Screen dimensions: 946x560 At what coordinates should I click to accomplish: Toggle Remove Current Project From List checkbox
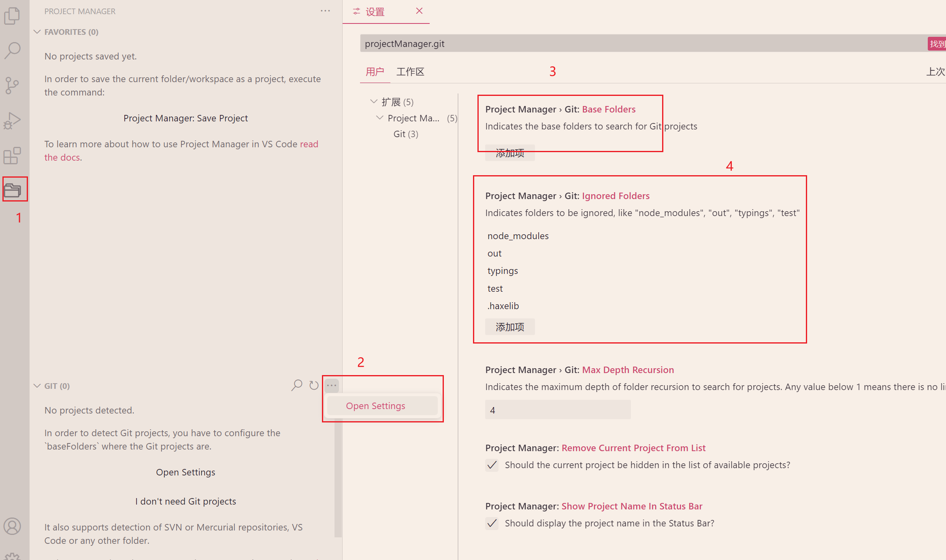[x=492, y=465]
